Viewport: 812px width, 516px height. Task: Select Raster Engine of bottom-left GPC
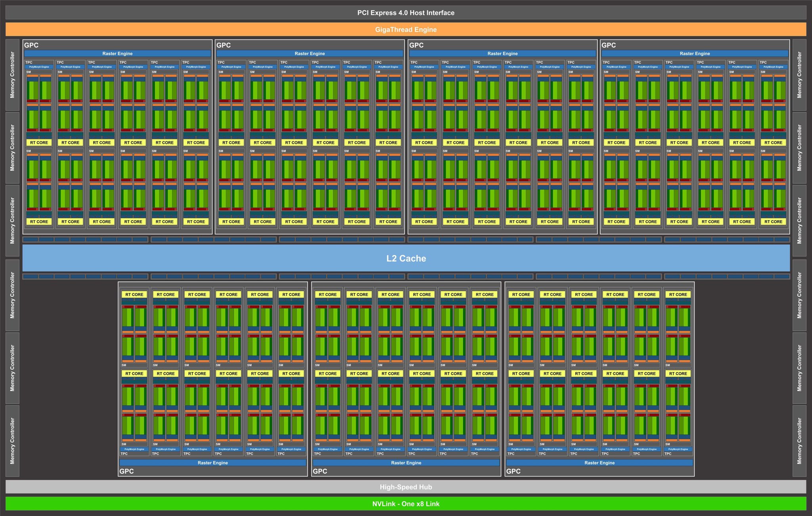(x=213, y=462)
